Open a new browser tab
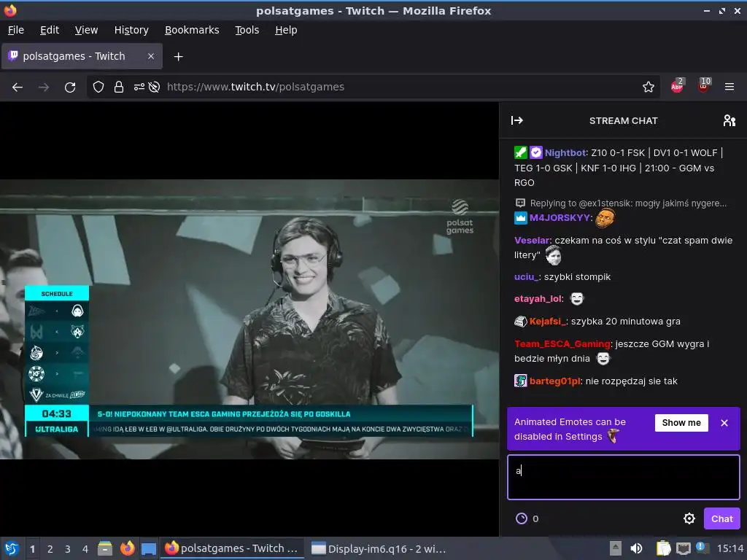Viewport: 747px width, 560px height. [x=178, y=57]
